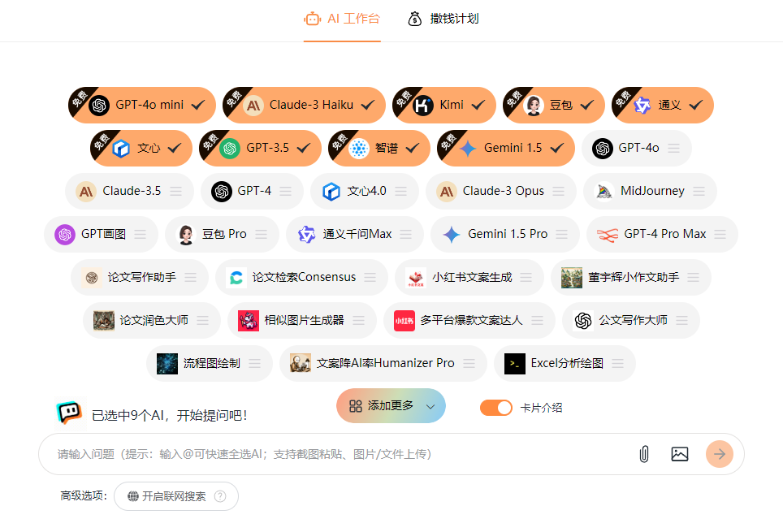Screen dimensions: 783x532
Task: Toggle off the 智谱 model chip
Action: (x=379, y=149)
